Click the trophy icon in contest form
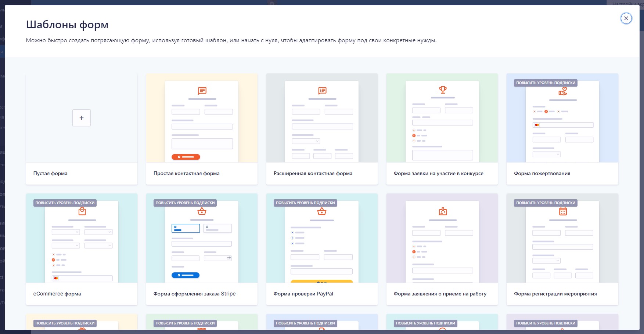Viewport: 644px width, 334px height. [443, 90]
